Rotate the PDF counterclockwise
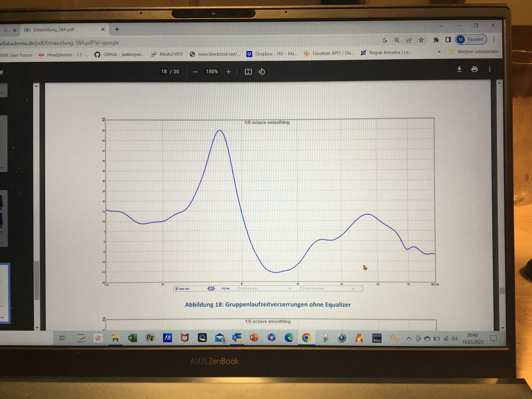Viewport: 532px width, 399px height. pyautogui.click(x=262, y=72)
